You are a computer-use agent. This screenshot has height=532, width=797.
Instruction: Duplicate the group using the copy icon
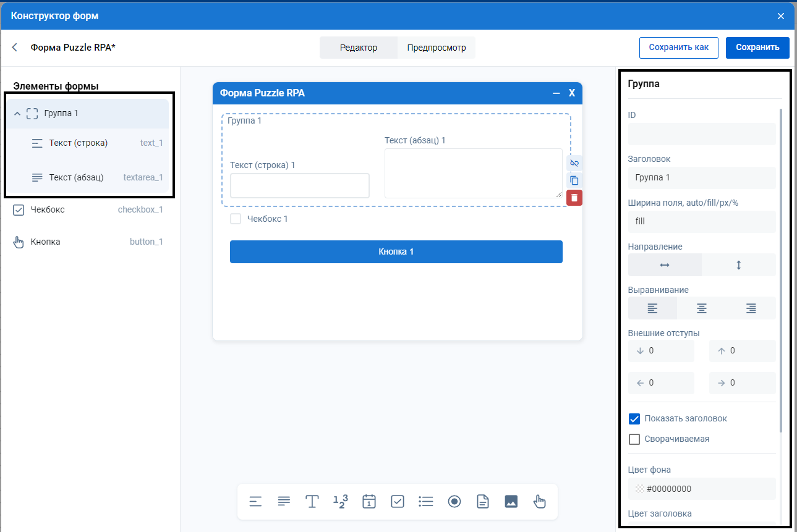click(574, 180)
